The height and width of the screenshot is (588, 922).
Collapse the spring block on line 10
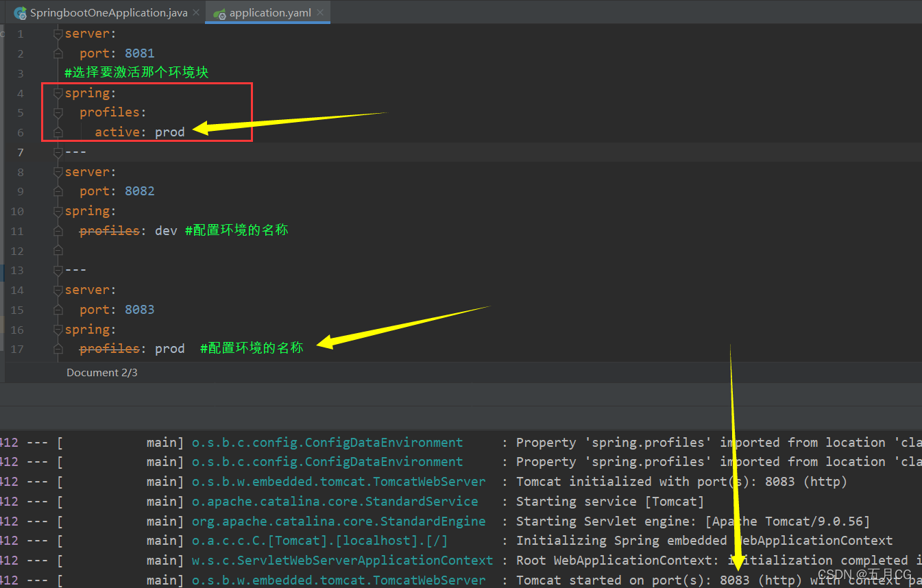[58, 211]
